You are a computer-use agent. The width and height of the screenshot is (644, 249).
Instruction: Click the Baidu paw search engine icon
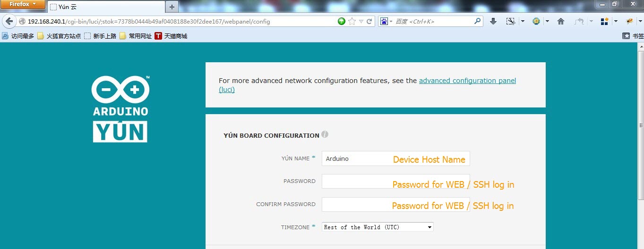(x=384, y=21)
